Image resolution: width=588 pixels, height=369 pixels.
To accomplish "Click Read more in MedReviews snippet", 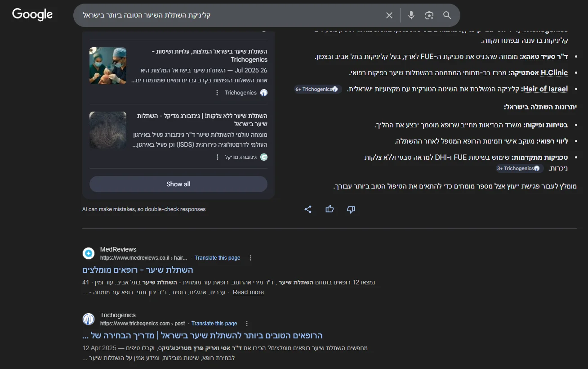I will 248,292.
